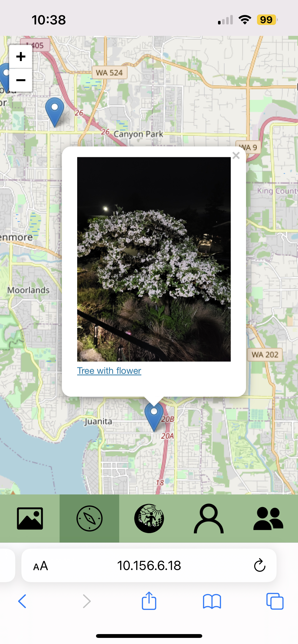Image resolution: width=298 pixels, height=644 pixels.
Task: Open the photo gallery tab
Action: [x=30, y=518]
